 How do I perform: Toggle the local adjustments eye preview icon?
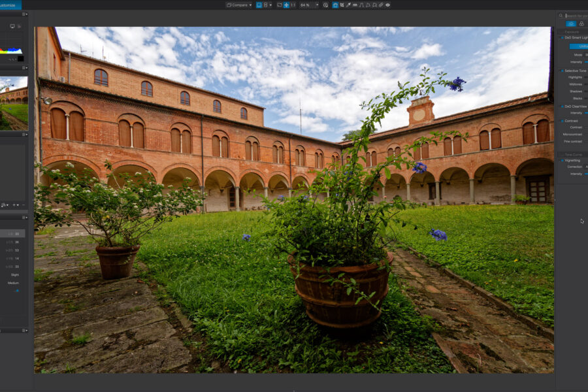coord(387,5)
